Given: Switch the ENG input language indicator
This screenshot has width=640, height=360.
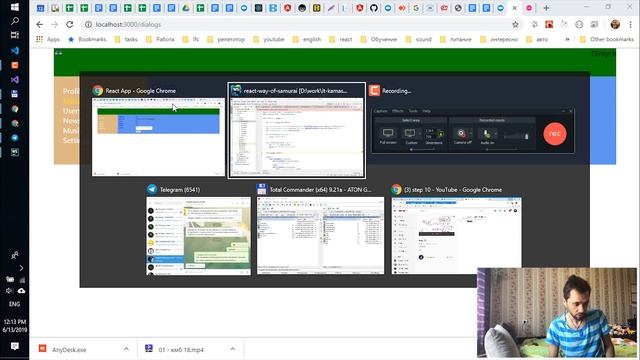Looking at the screenshot, I should [x=14, y=304].
